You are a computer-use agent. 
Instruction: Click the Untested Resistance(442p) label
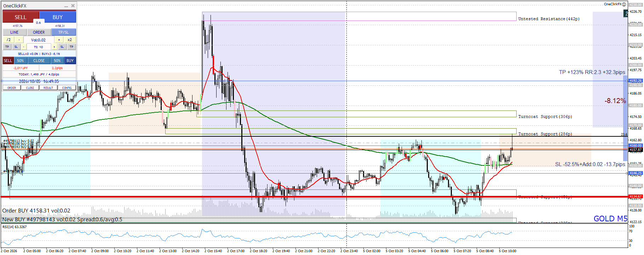pyautogui.click(x=549, y=19)
